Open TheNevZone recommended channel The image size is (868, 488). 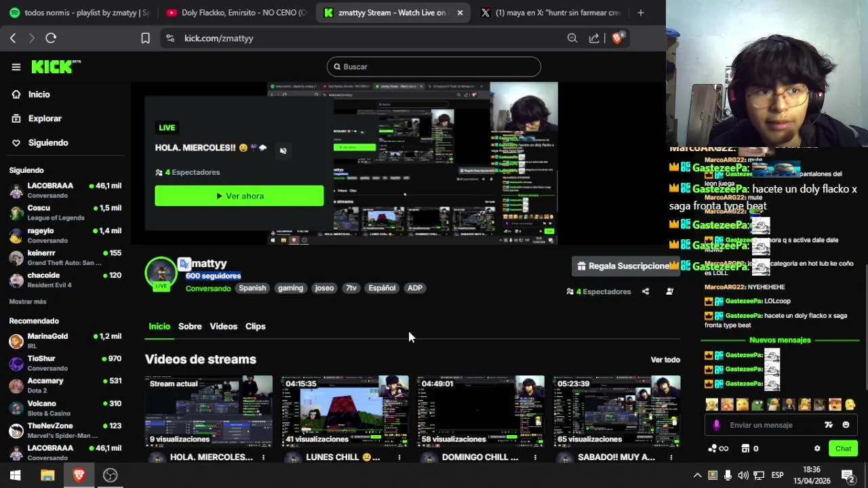[65, 430]
